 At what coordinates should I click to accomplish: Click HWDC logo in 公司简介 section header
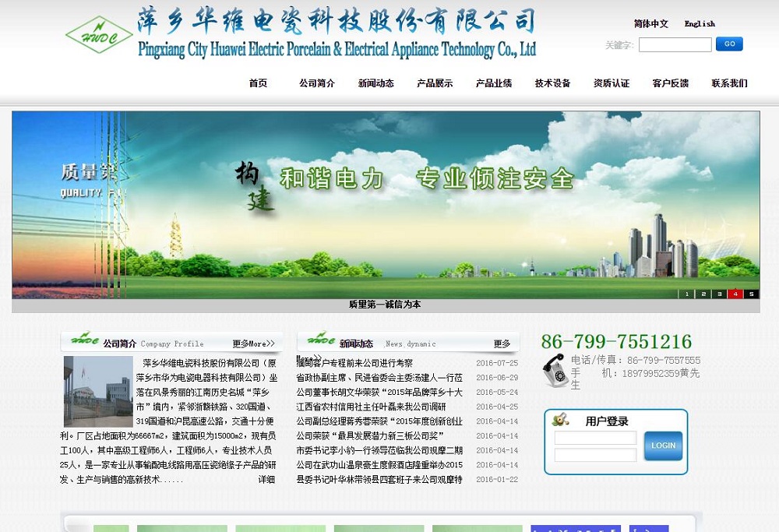point(84,340)
